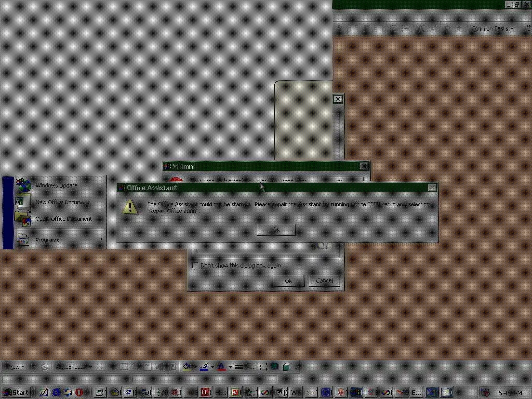Image resolution: width=532 pixels, height=399 pixels.
Task: Toggle Text Shadow in formatting toolbar
Action: tap(339, 29)
